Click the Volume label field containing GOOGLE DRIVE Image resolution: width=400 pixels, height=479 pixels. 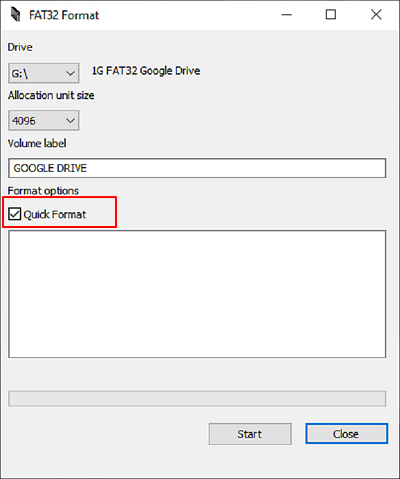(x=197, y=168)
